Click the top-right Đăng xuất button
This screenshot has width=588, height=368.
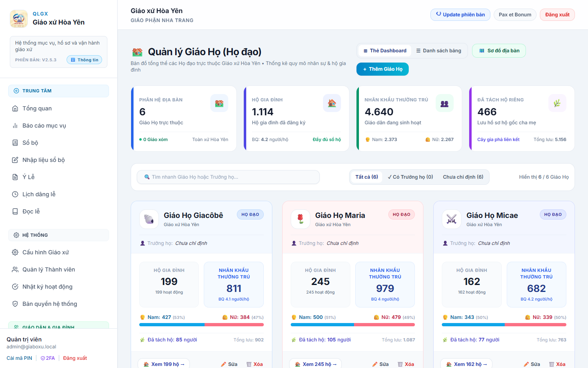point(557,15)
